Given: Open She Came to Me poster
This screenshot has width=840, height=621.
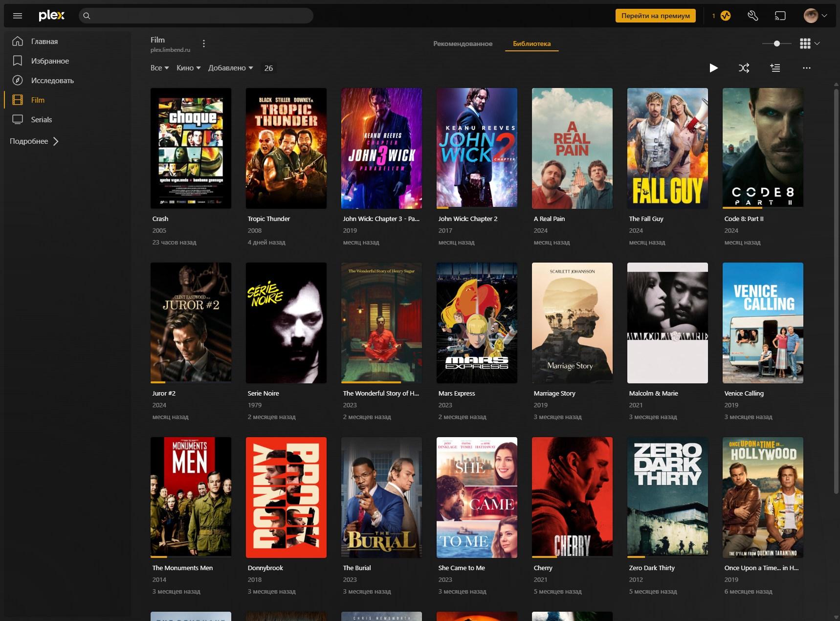Looking at the screenshot, I should point(477,497).
